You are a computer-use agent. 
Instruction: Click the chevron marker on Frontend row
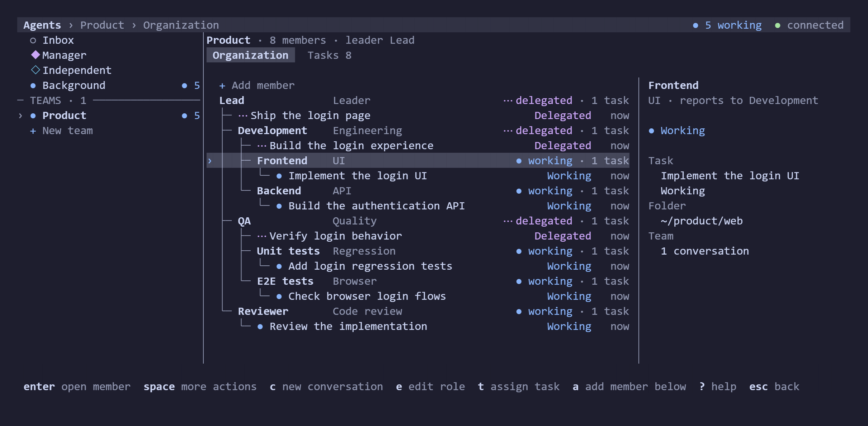point(210,161)
